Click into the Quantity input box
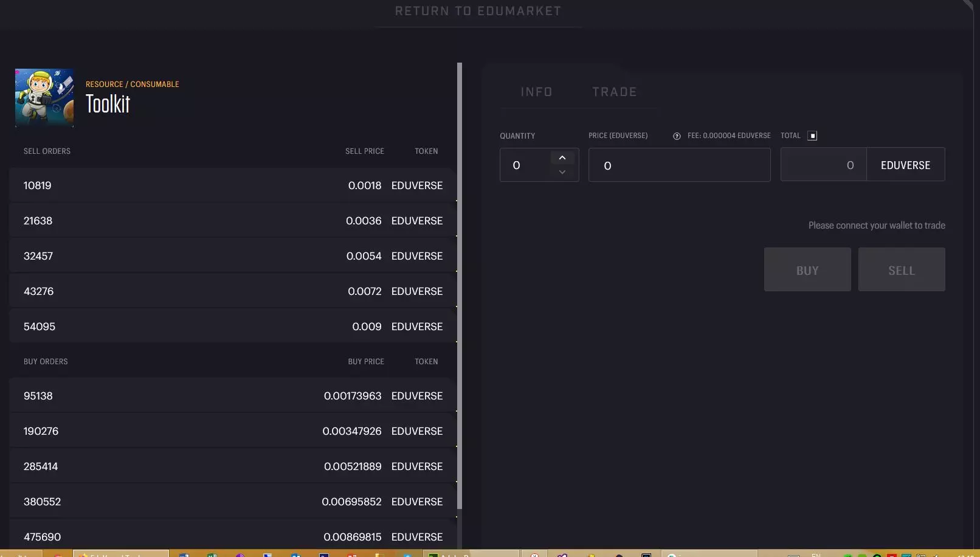This screenshot has width=980, height=557. pyautogui.click(x=526, y=165)
